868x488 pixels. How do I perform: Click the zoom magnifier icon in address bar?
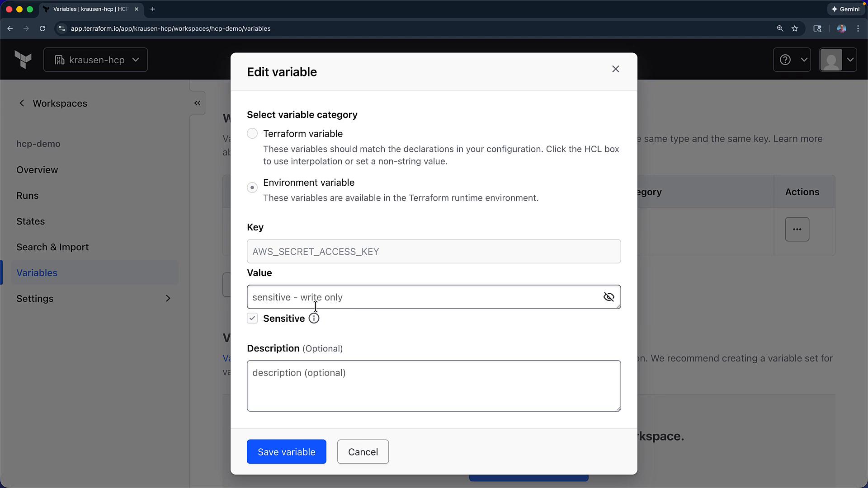780,28
